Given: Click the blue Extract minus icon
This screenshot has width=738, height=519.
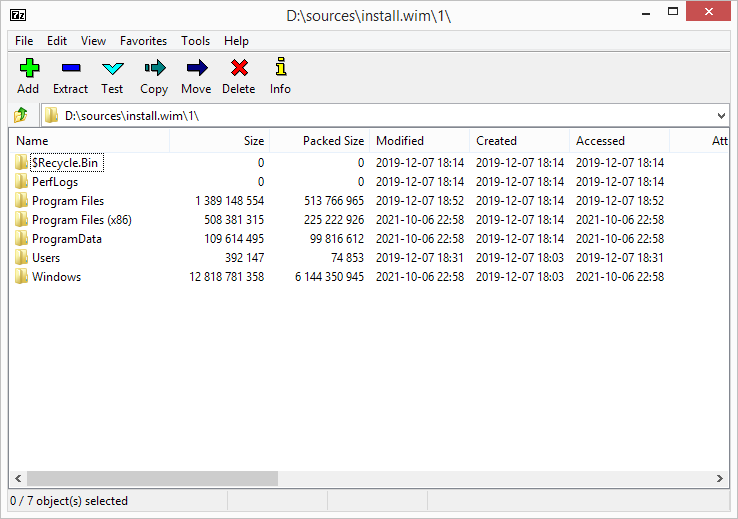Looking at the screenshot, I should click(71, 68).
